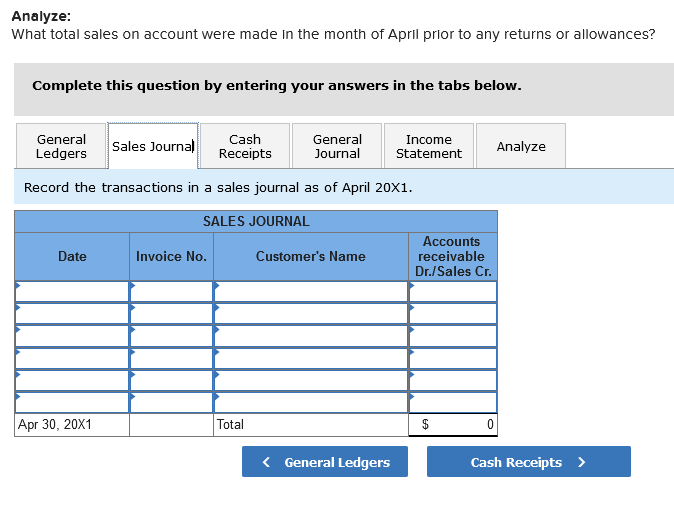This screenshot has height=508, width=674.
Task: Open the sixth row Date dropdown cell
Action: pyautogui.click(x=72, y=403)
